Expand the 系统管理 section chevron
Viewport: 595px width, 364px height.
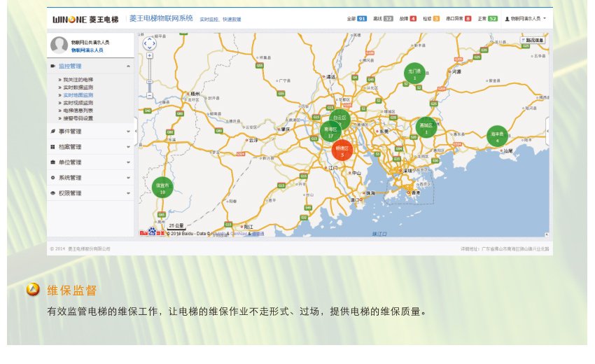click(x=128, y=178)
